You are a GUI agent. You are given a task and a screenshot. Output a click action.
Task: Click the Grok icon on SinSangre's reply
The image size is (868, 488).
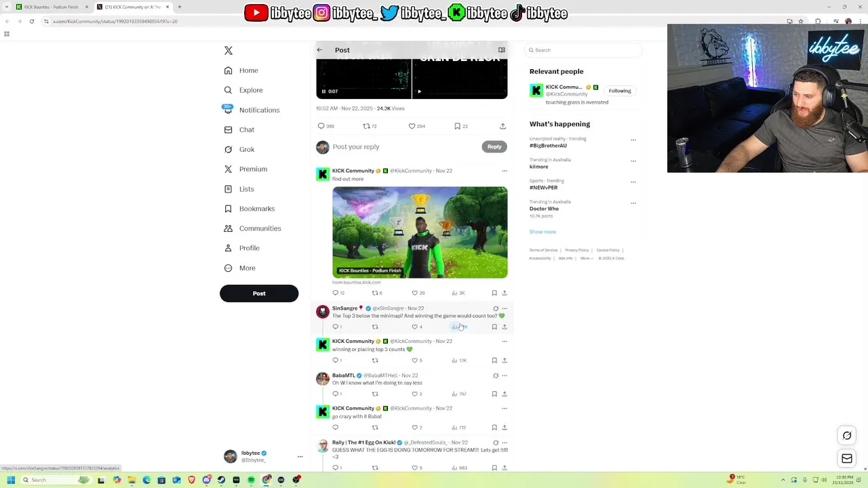(x=496, y=308)
